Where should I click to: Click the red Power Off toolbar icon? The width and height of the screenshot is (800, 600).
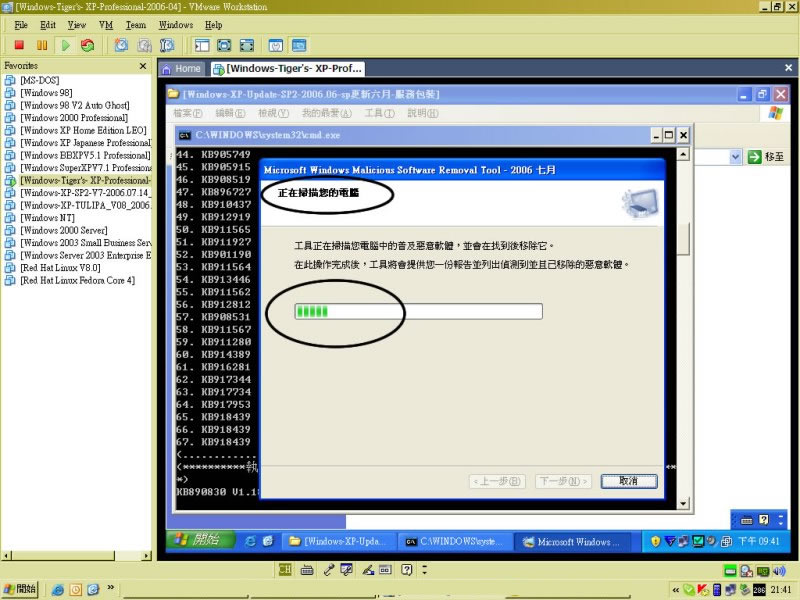pos(19,45)
